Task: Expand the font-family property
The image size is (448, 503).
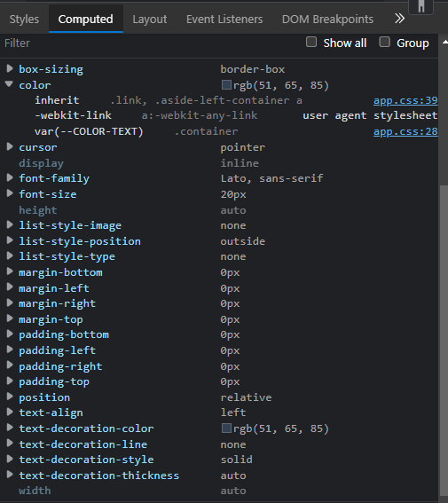Action: coord(10,177)
